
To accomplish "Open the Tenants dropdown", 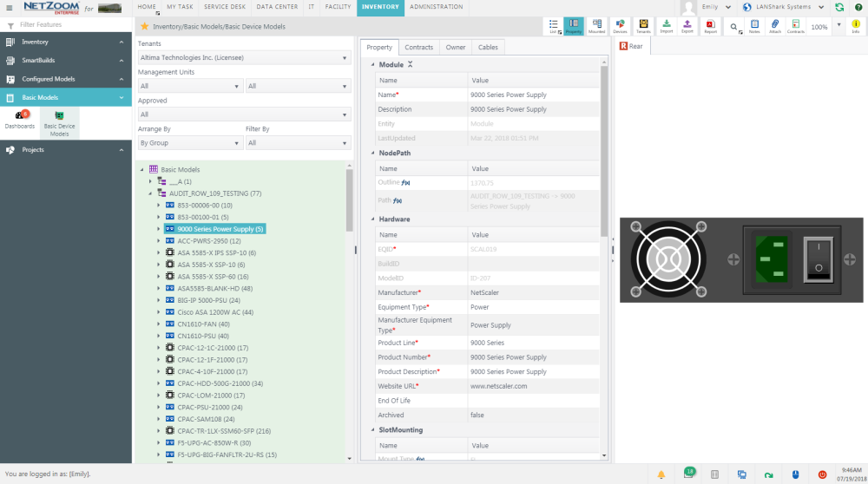I will coord(244,57).
